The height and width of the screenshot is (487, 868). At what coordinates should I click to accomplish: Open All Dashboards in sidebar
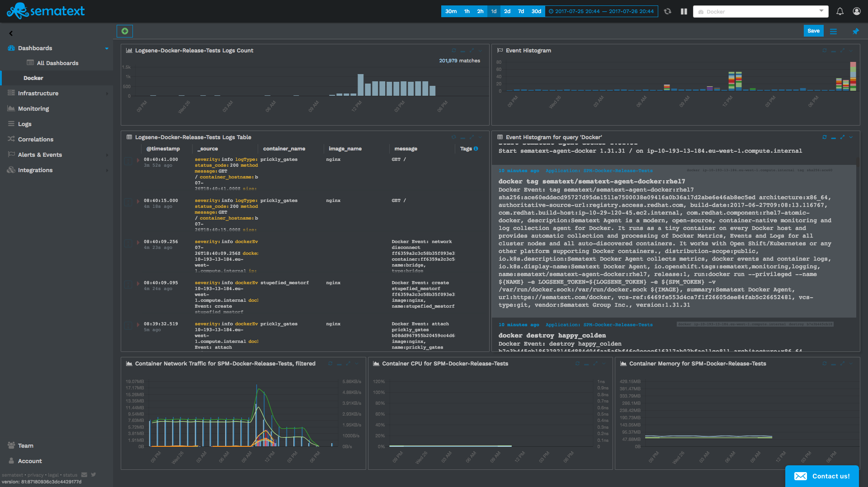tap(57, 63)
